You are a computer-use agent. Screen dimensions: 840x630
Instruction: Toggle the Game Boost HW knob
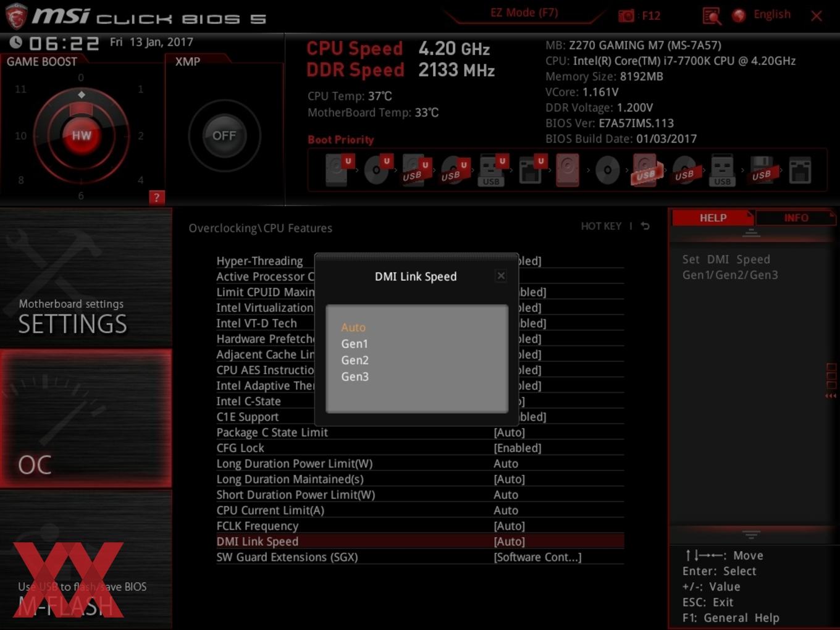[x=82, y=135]
